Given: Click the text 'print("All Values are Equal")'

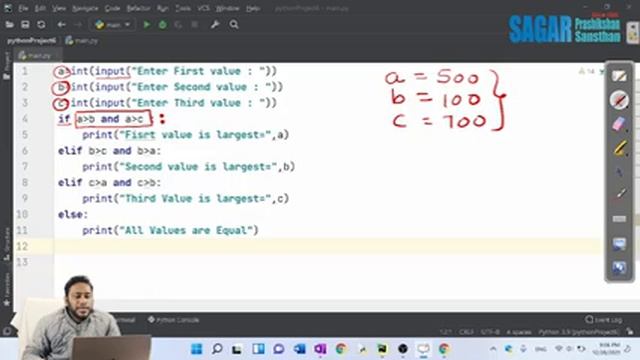Looking at the screenshot, I should (170, 230).
